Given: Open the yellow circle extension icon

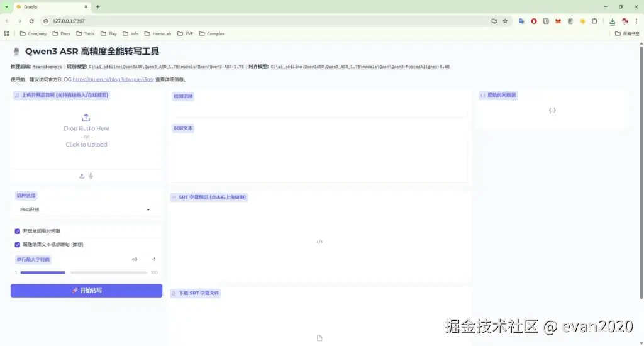Looking at the screenshot, I should (x=582, y=21).
